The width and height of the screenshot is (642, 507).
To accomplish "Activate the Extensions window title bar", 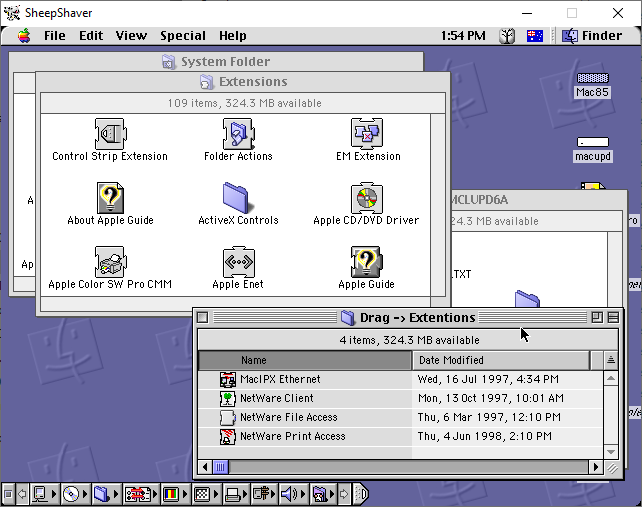I will pos(243,82).
